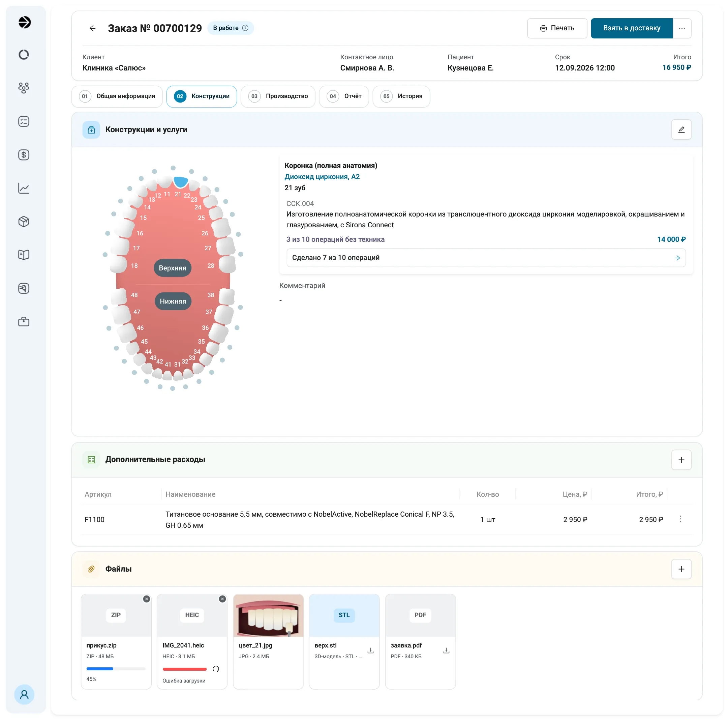Screen dimensions: 728x720
Task: Open the Диоксид циркония, A2 link
Action: coord(322,177)
